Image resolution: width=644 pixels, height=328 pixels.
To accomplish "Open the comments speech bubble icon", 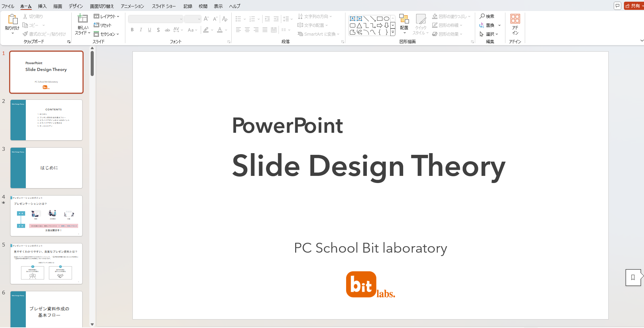I will (x=618, y=6).
